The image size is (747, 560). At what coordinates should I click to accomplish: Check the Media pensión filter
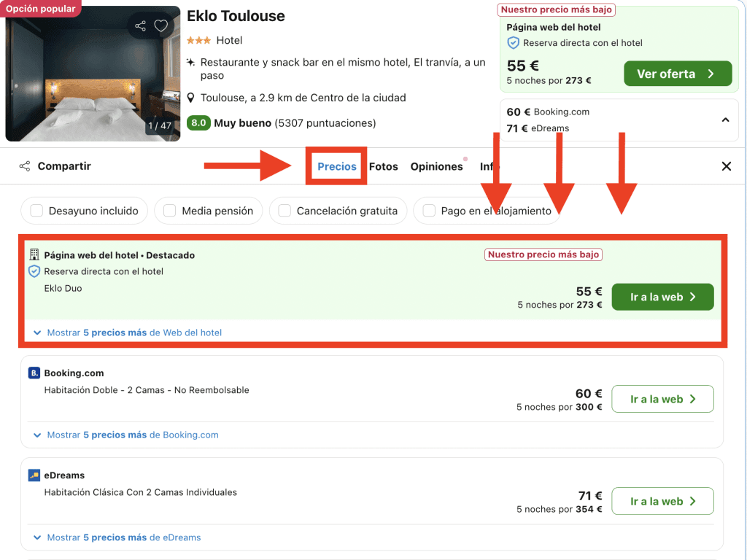point(169,211)
